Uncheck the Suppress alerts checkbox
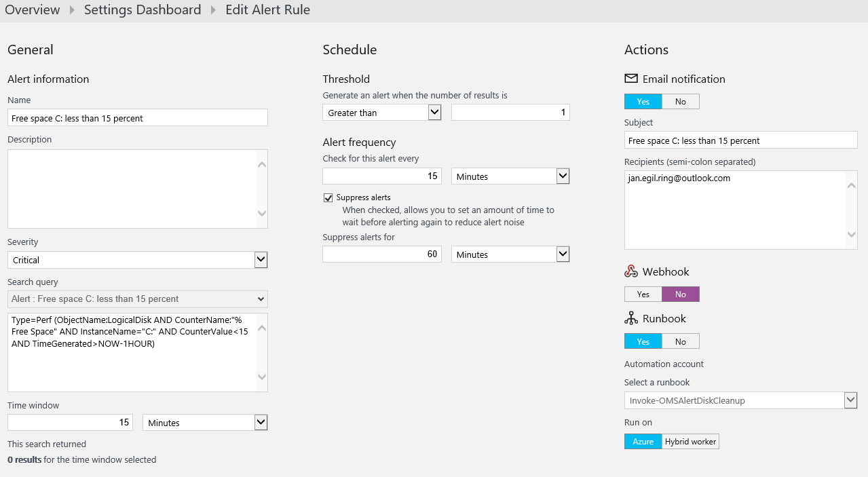This screenshot has height=477, width=868. pos(328,197)
